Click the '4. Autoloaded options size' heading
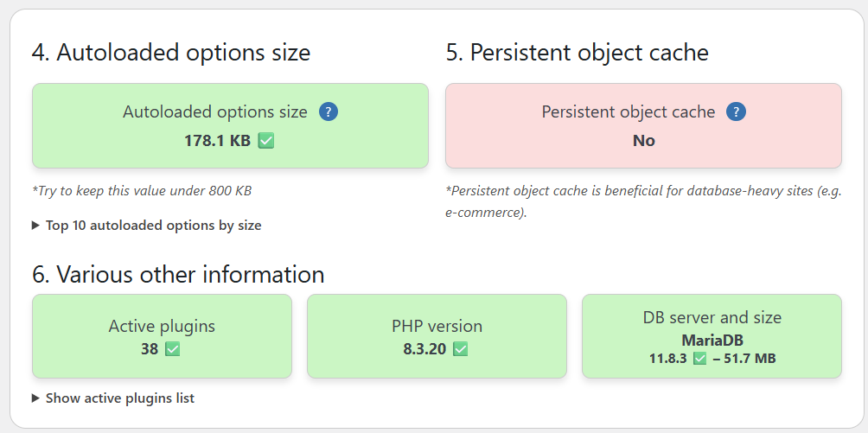This screenshot has width=868, height=433. point(171,53)
